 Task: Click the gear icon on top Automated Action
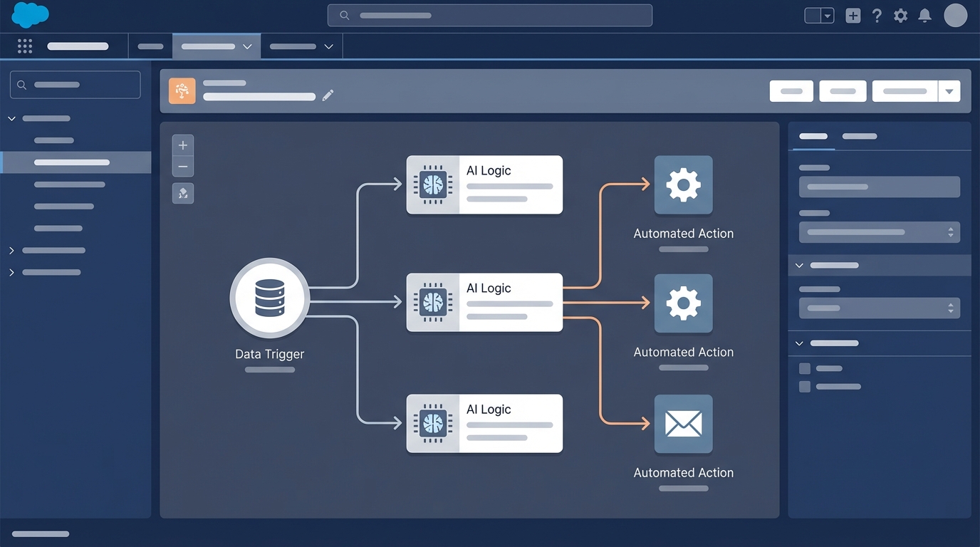coord(683,185)
